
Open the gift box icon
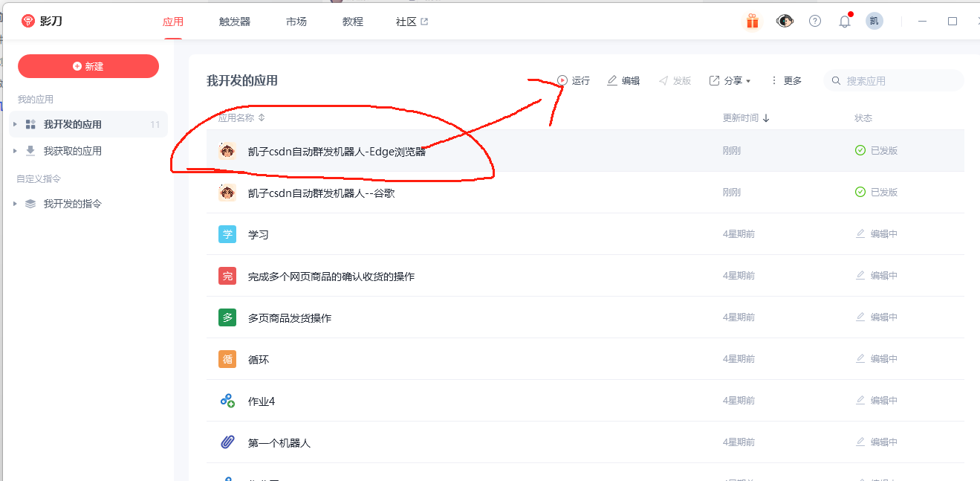click(753, 21)
